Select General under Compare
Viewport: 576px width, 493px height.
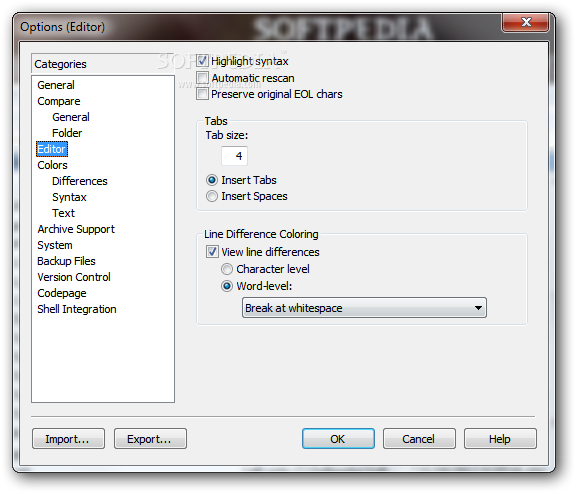[x=71, y=117]
